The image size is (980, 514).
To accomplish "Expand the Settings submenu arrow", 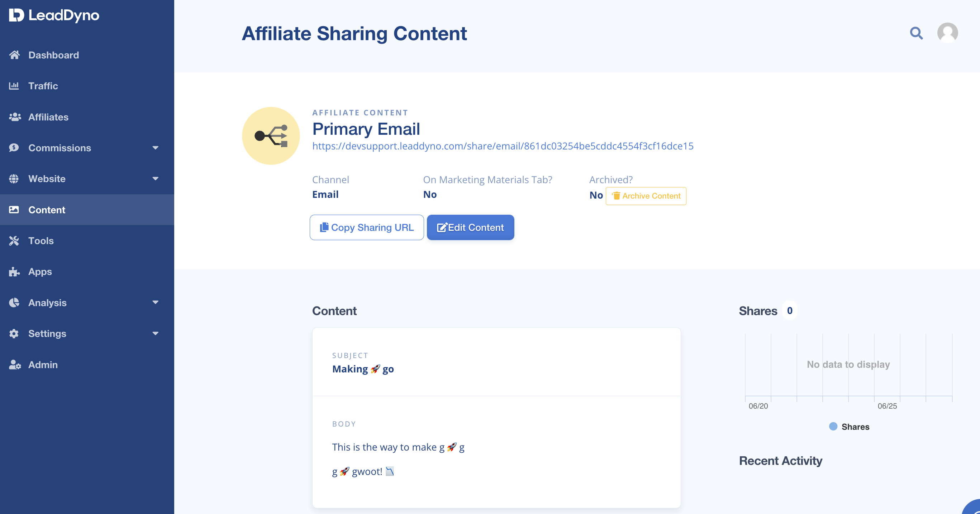I will pyautogui.click(x=155, y=333).
